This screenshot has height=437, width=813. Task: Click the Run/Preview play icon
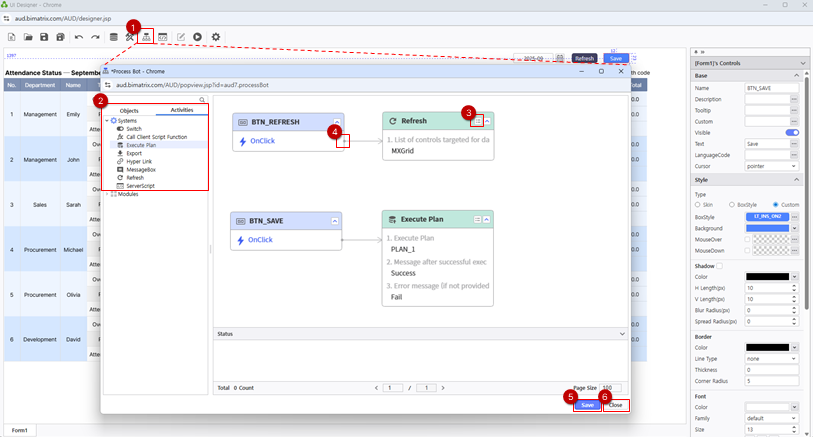click(198, 37)
